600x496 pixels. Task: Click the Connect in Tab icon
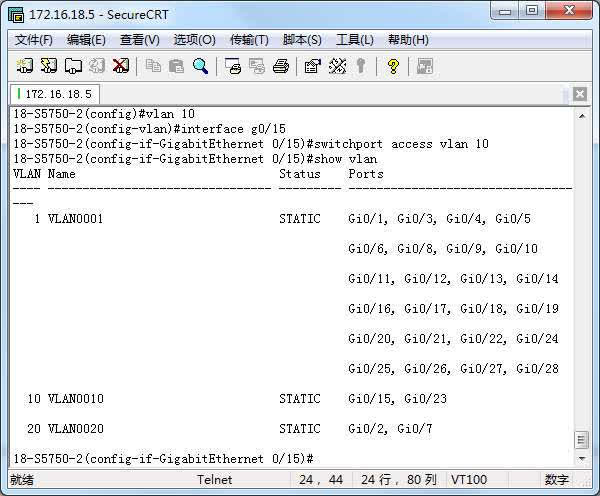tap(73, 66)
